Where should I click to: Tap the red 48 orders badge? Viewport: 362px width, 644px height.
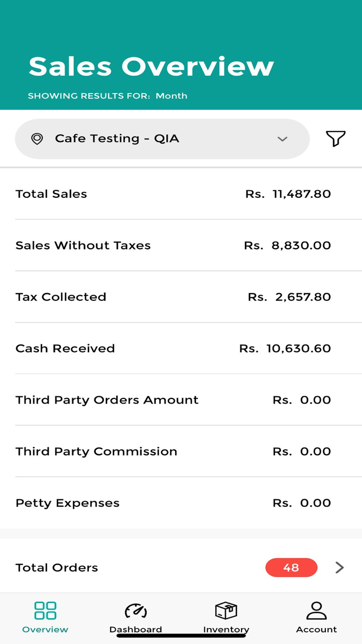291,567
